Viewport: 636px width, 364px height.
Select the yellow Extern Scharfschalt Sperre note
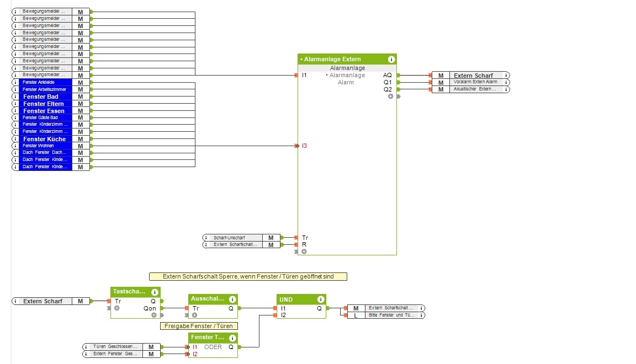[248, 276]
